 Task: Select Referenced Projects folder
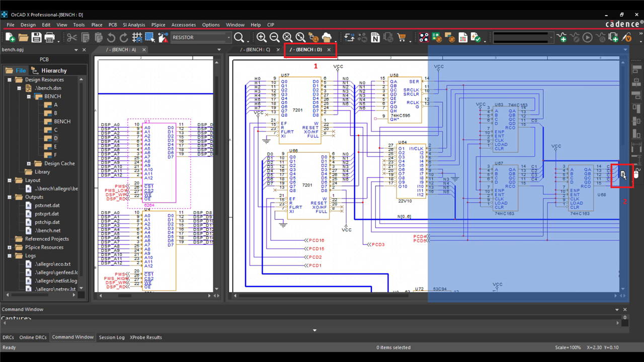[x=47, y=239]
